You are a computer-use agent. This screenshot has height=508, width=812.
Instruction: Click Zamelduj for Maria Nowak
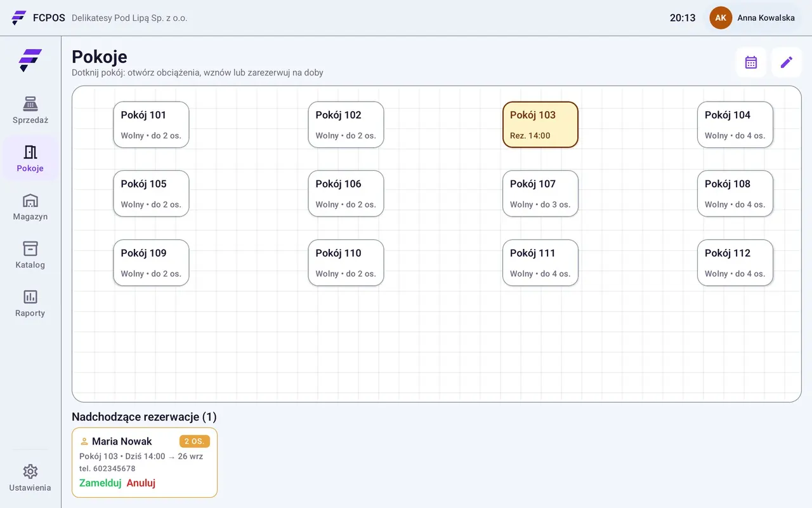(100, 483)
